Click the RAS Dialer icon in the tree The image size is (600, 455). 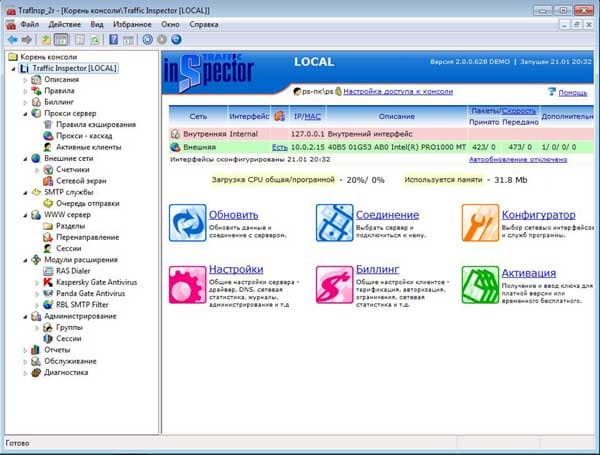(x=48, y=271)
